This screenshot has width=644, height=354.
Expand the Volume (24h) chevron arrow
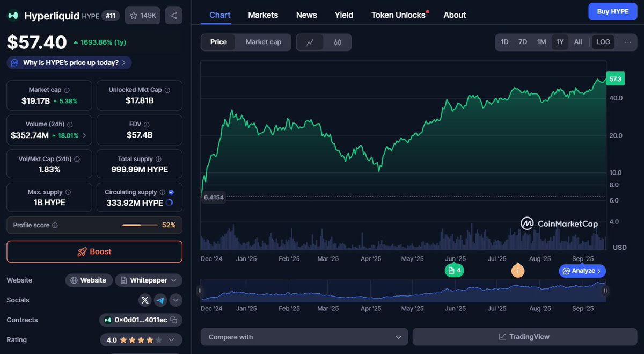point(84,135)
